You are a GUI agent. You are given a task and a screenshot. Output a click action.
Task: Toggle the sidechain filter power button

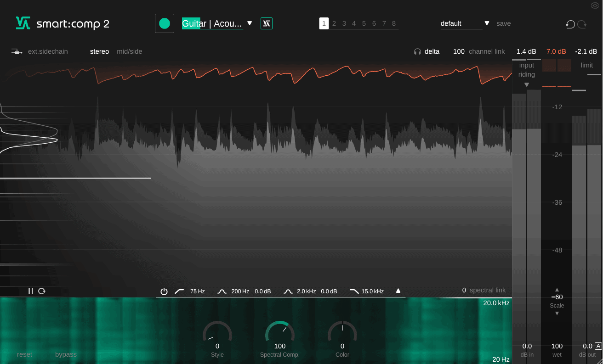click(164, 291)
